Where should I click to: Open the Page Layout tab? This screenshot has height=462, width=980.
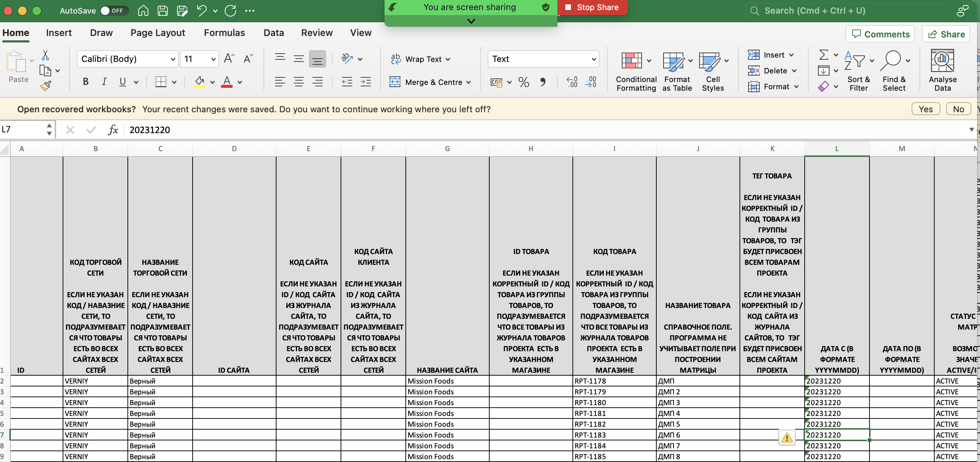coord(157,33)
